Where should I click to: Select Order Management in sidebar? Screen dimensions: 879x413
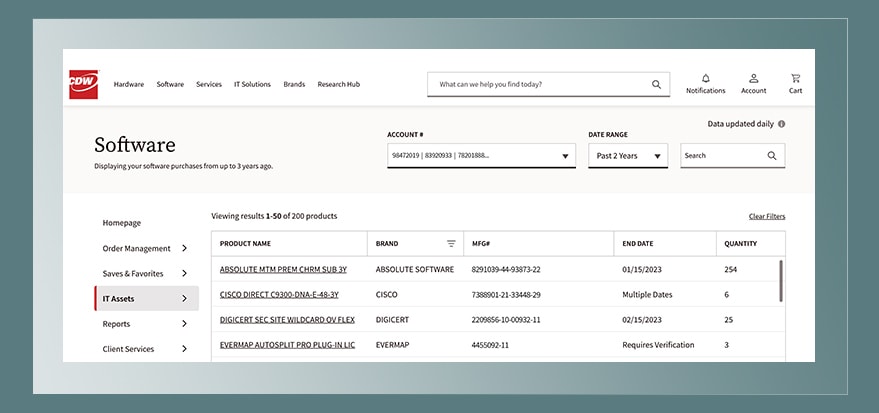click(136, 248)
